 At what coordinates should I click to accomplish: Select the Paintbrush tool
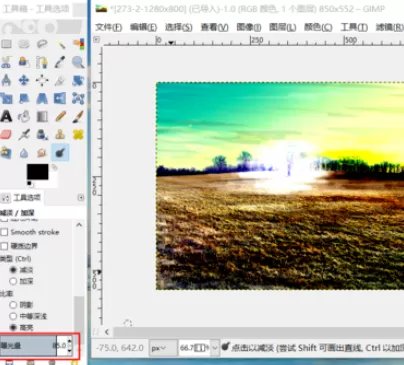78,116
